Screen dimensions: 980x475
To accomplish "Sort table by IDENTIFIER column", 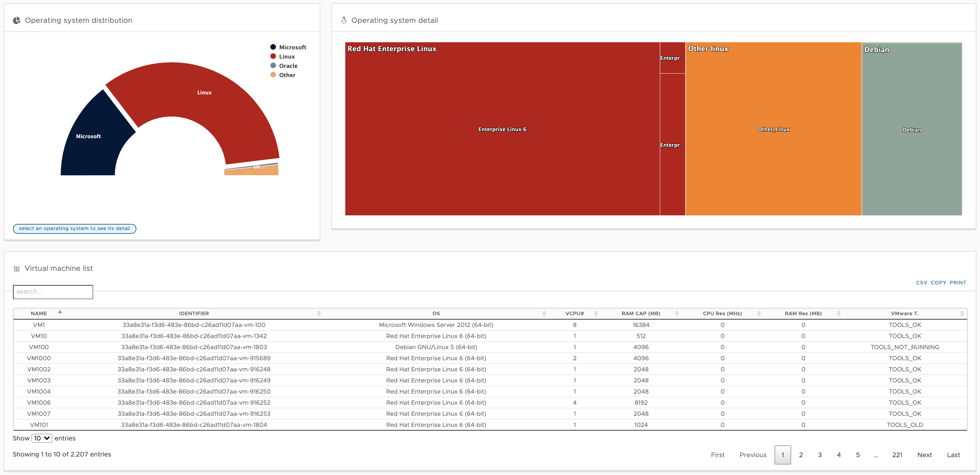I will (x=319, y=313).
